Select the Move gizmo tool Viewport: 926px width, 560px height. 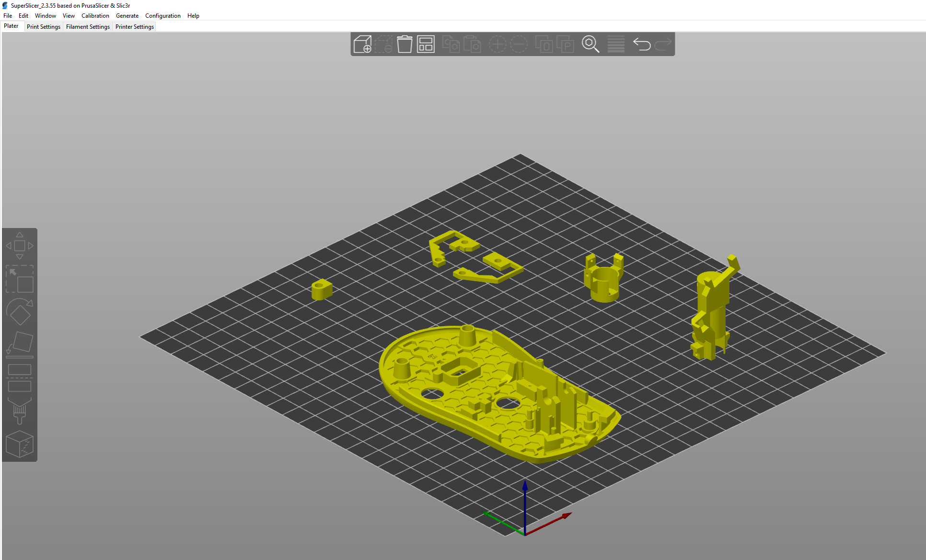pyautogui.click(x=20, y=246)
